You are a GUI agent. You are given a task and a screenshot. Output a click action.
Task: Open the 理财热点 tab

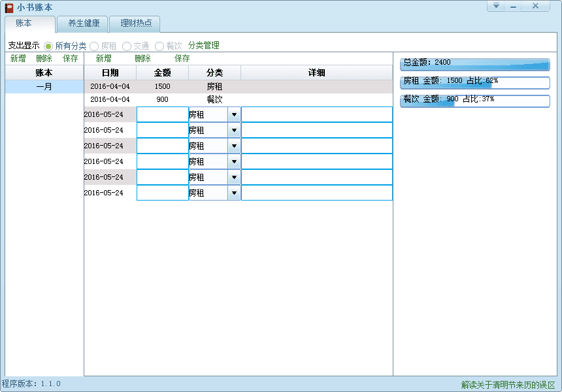point(136,24)
